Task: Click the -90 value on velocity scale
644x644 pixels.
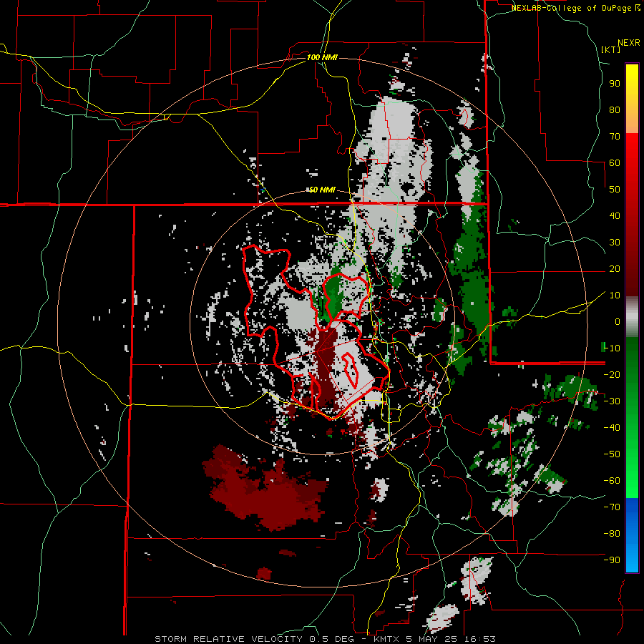Action: [x=612, y=560]
